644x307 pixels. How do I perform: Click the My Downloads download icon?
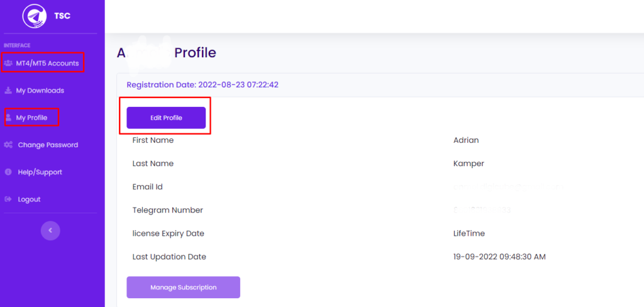point(8,91)
